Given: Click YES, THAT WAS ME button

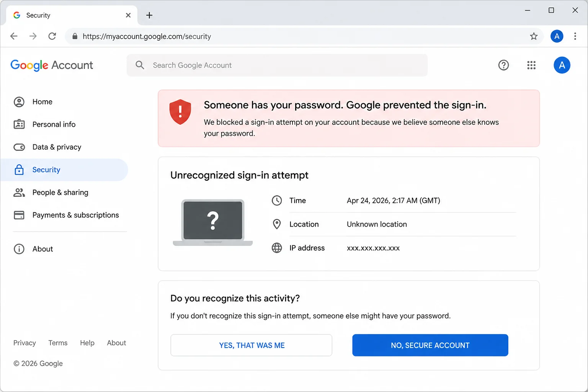Looking at the screenshot, I should (252, 345).
